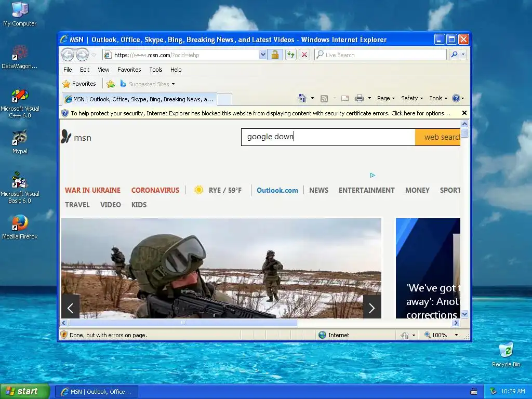Open a new blank tab
Screen dimensions: 532x399
click(x=224, y=99)
